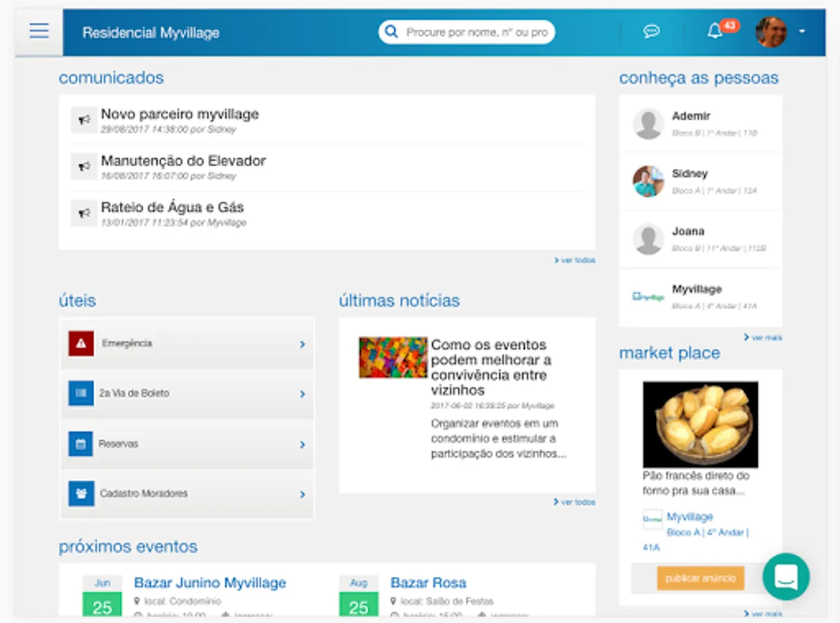Open the hamburger menu
Viewport: 840px width, 623px height.
pos(39,31)
